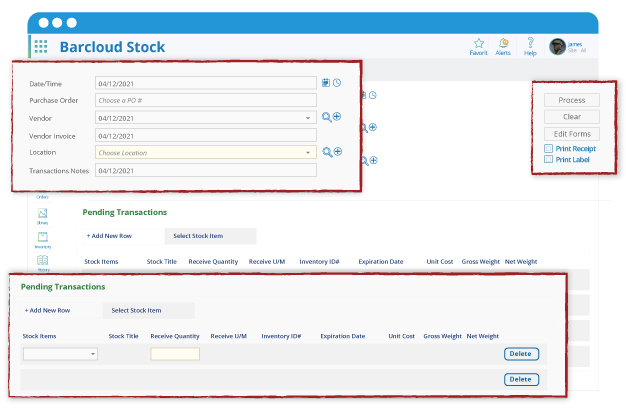Viewport: 626px width, 415px height.
Task: Click clock icon beside Date/Time field
Action: pyautogui.click(x=337, y=83)
